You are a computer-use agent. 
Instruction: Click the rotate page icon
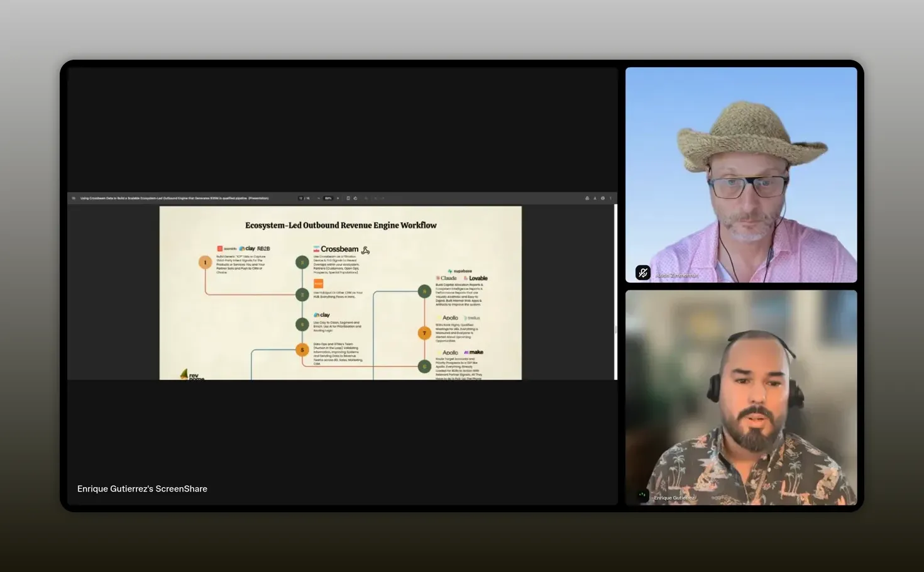(x=355, y=198)
